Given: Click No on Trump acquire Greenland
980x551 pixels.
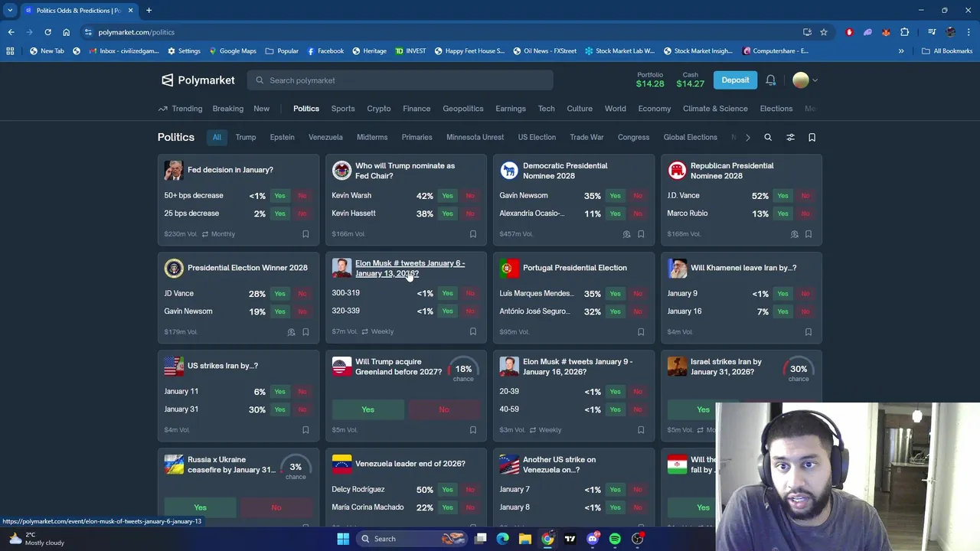Looking at the screenshot, I should (444, 409).
